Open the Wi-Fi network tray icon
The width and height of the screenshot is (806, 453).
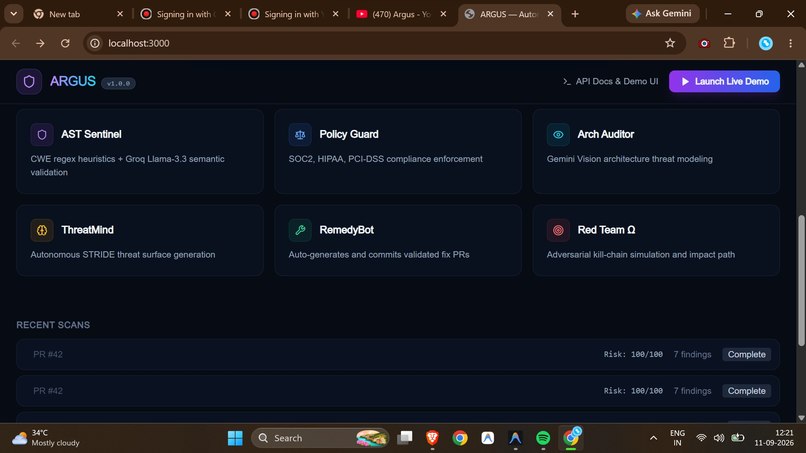701,438
